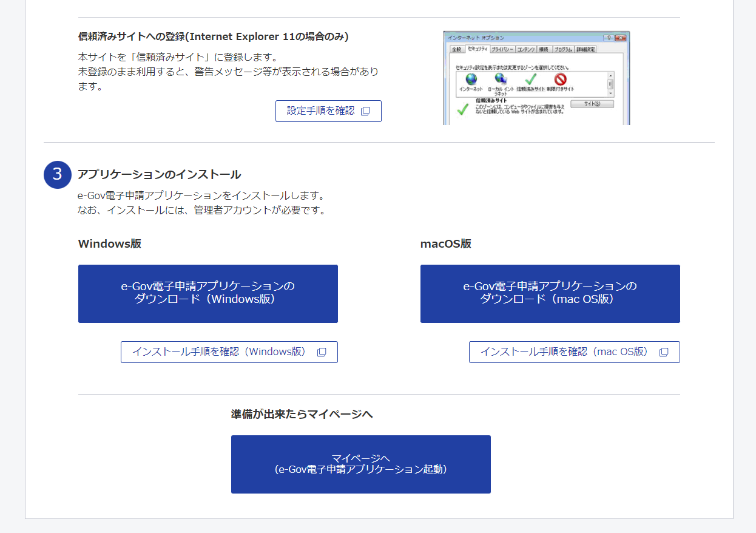Go to マイページへ to launch e-Gov application
Screen dimensions: 756x533
coord(360,464)
